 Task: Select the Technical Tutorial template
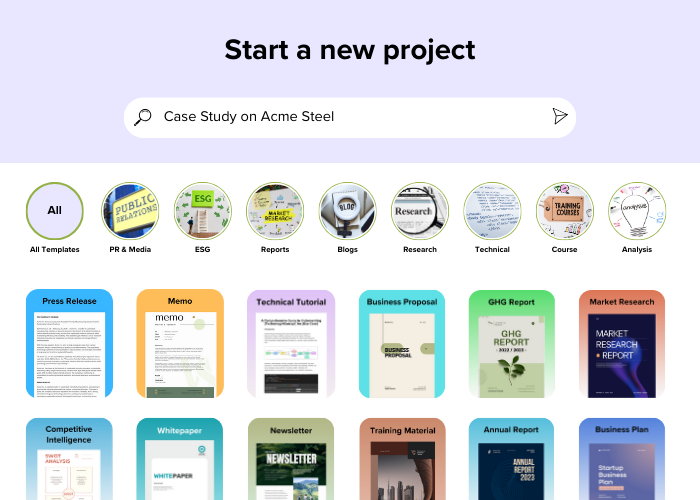point(291,344)
